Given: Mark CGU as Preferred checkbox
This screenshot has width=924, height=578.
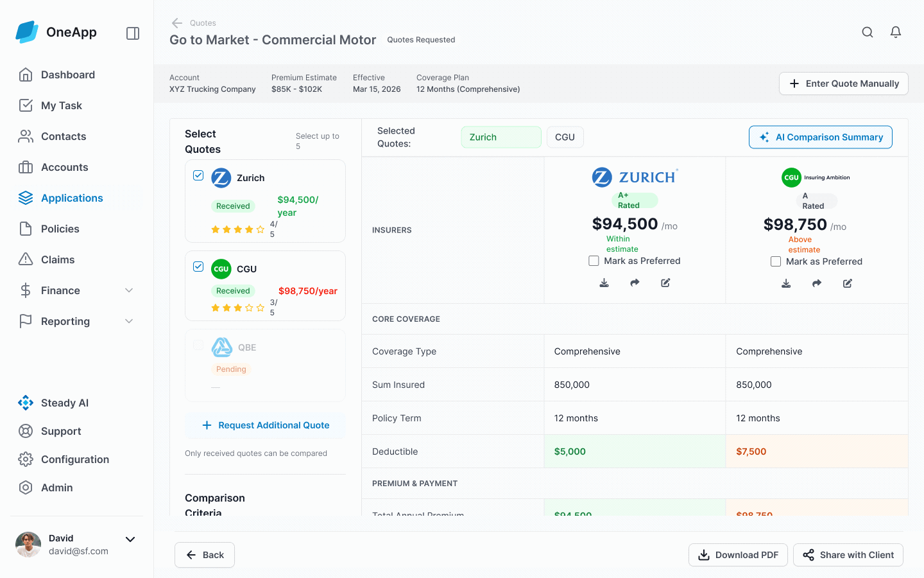Looking at the screenshot, I should tap(776, 261).
